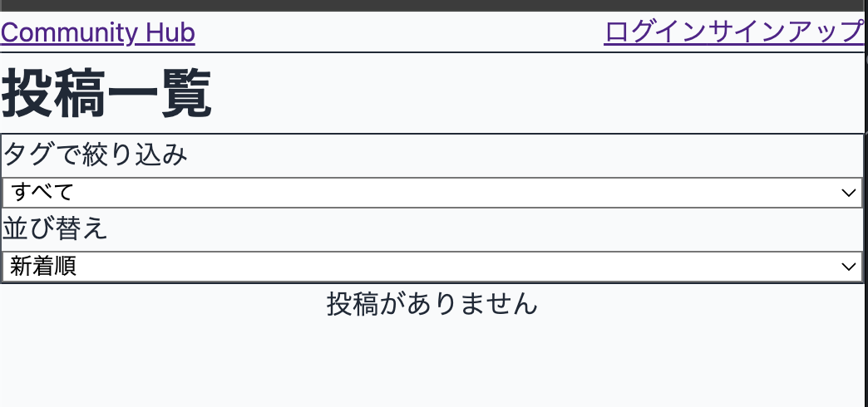Click the タグで絞り込み label text
868x407 pixels.
click(x=96, y=155)
